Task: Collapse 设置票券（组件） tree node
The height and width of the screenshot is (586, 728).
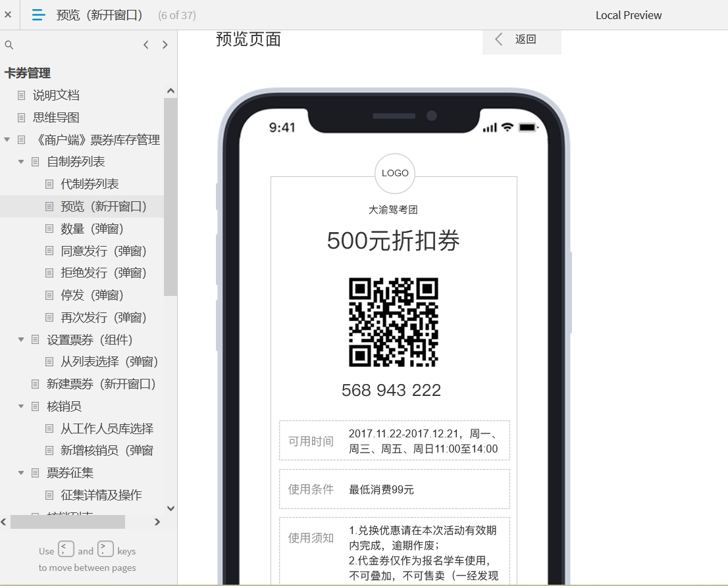Action: tap(21, 339)
